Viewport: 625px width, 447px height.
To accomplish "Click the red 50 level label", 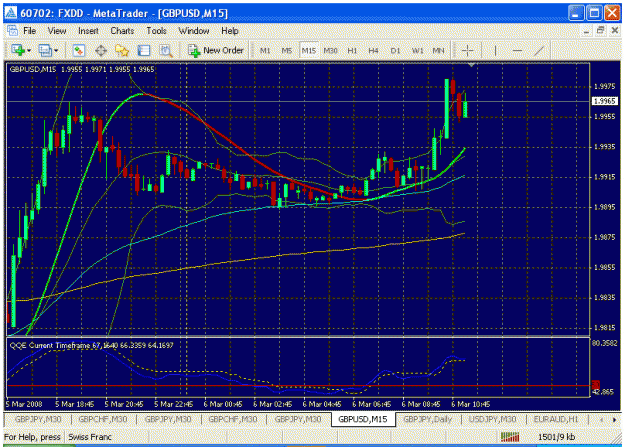I will [x=596, y=385].
